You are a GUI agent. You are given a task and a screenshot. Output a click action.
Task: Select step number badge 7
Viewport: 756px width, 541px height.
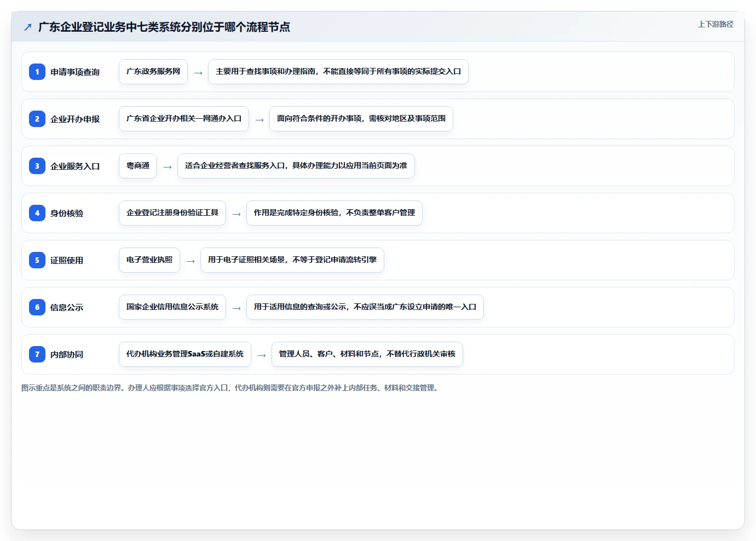[x=37, y=354]
